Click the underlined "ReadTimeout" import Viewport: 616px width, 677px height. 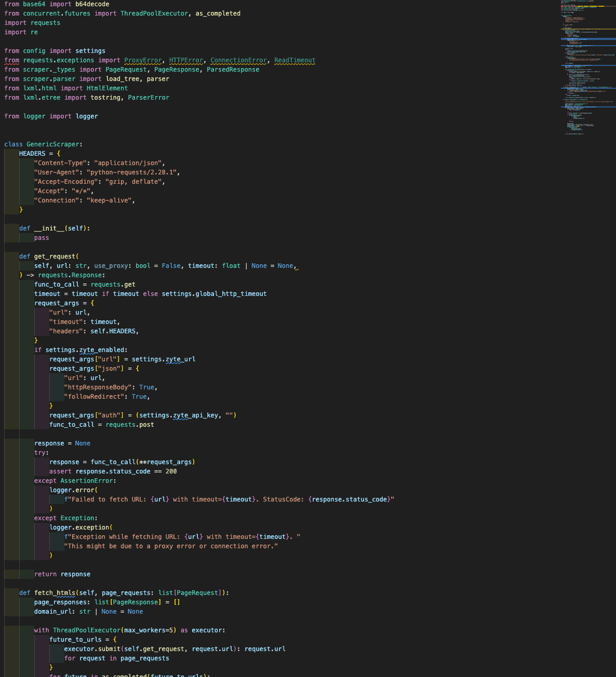pyautogui.click(x=295, y=60)
